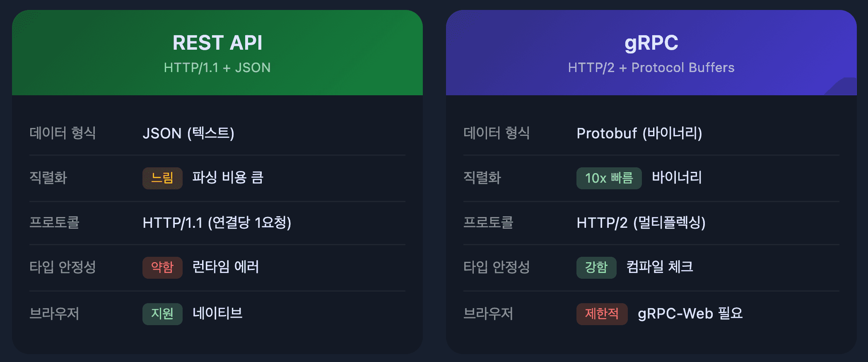Click 네이티브 in the REST browser row

coord(217,314)
